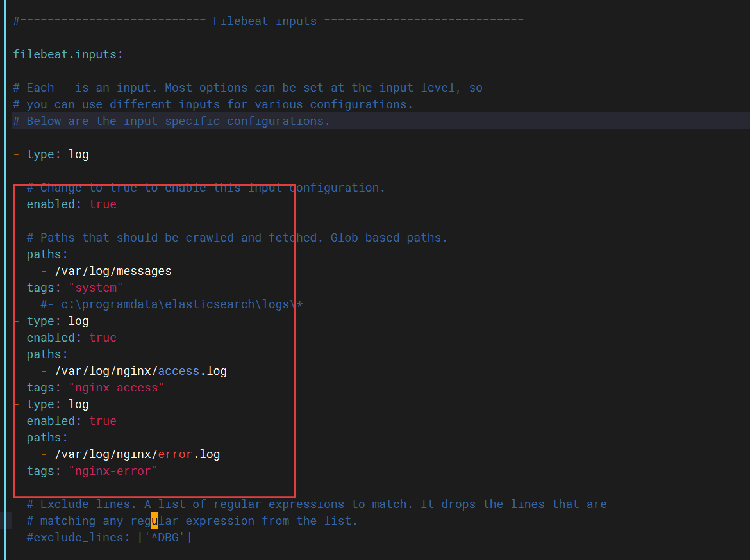Click the tag value "nginx-access"
Viewport: 750px width, 560px height.
[x=116, y=388]
